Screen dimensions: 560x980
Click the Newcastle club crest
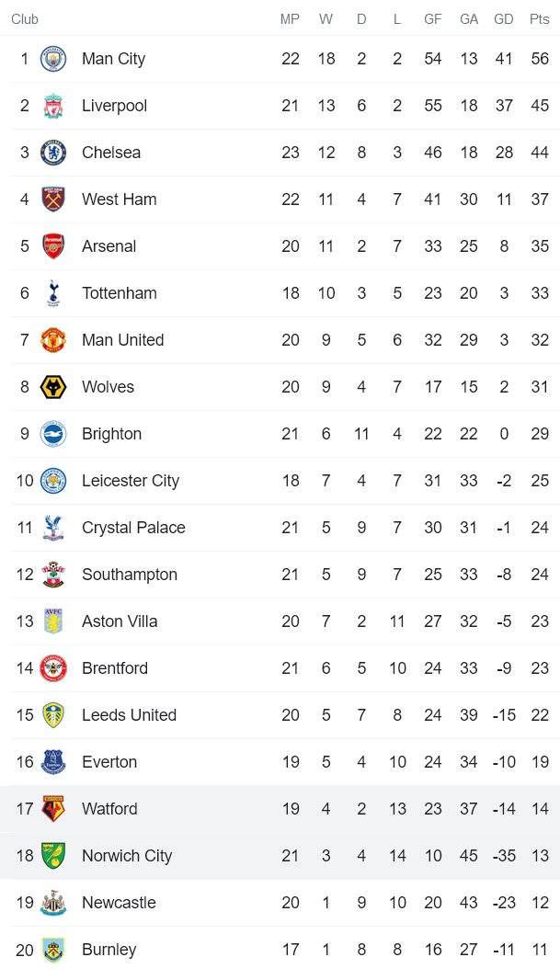54,902
